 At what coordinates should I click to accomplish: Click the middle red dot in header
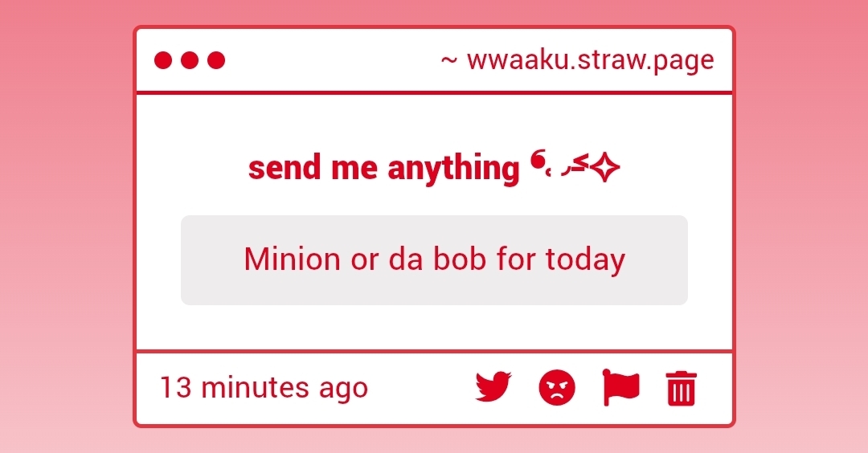[190, 60]
